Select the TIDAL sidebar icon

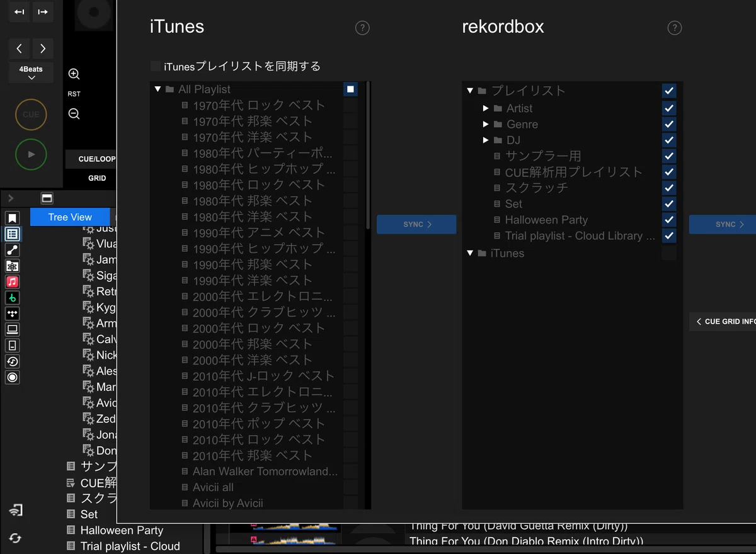(12, 314)
